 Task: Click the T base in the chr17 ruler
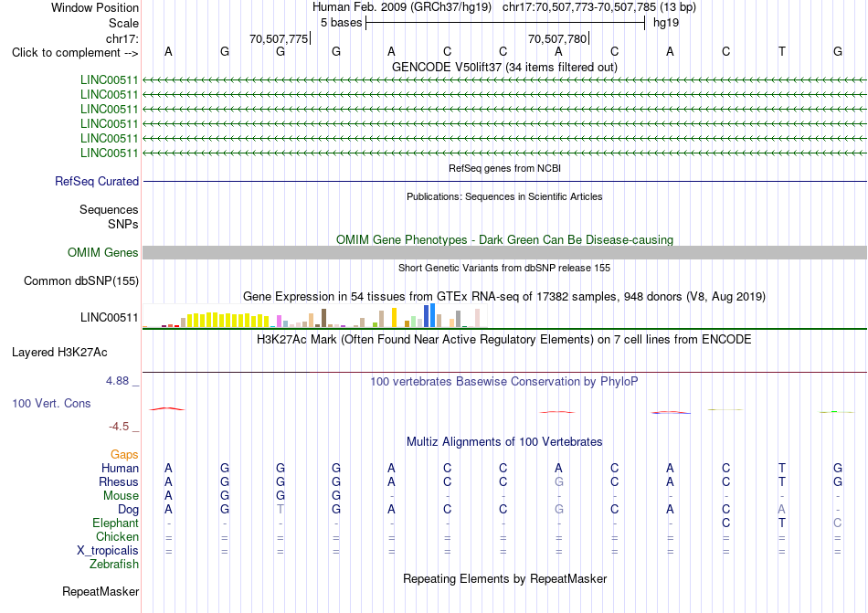click(x=781, y=51)
